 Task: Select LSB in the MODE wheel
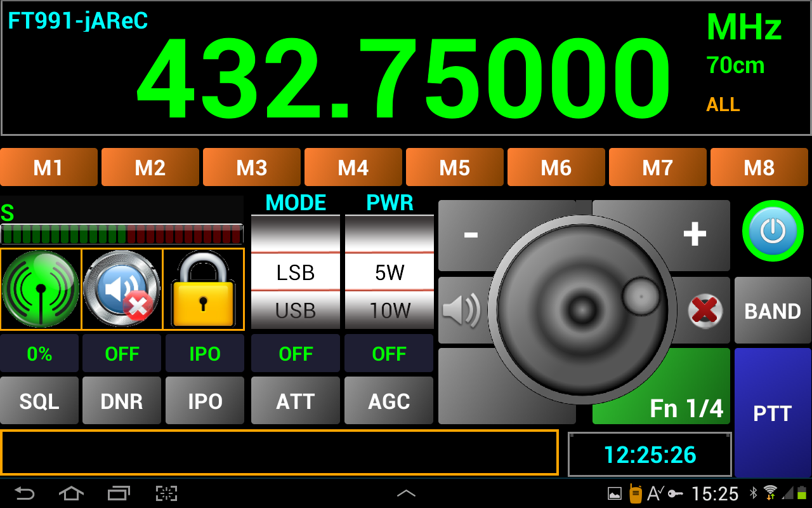296,272
